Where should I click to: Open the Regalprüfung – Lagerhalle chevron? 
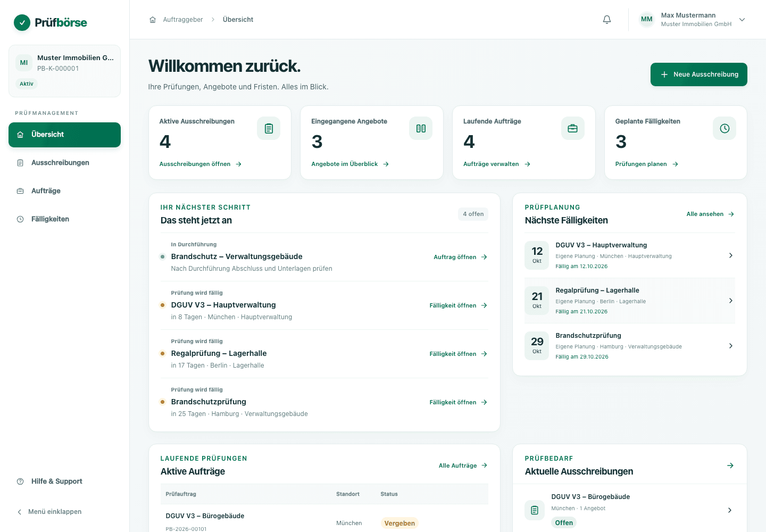tap(731, 301)
